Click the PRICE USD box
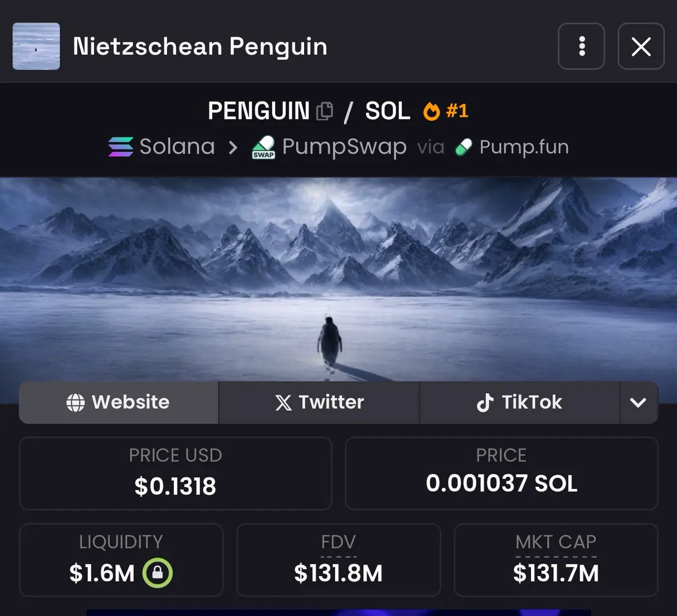The height and width of the screenshot is (616, 677). pos(175,473)
